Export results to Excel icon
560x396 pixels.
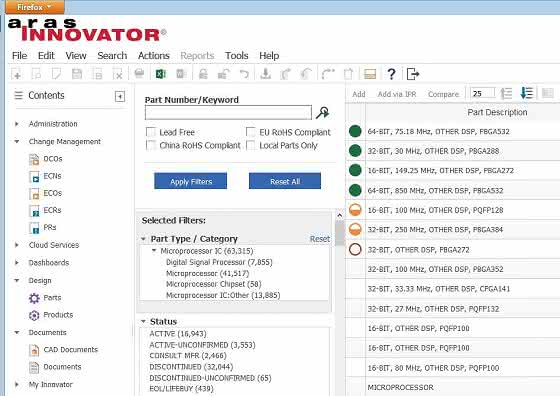[160, 74]
